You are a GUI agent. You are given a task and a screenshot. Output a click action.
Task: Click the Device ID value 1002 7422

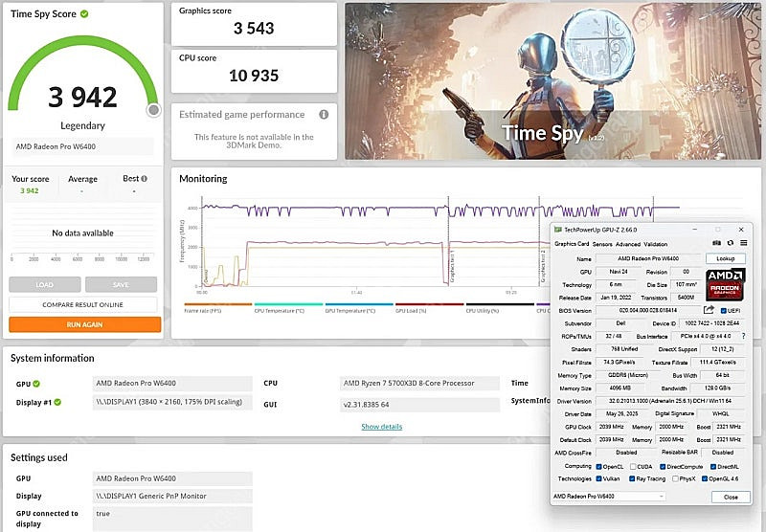click(711, 323)
